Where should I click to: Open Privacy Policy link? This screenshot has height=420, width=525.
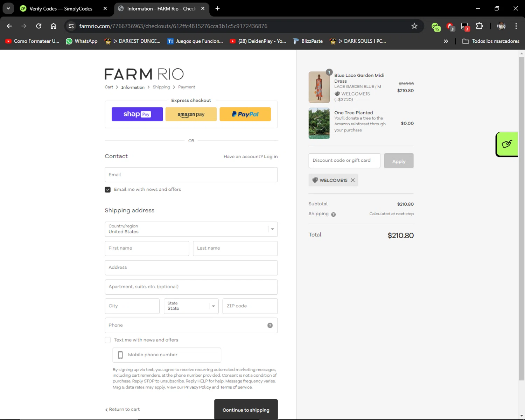click(197, 387)
